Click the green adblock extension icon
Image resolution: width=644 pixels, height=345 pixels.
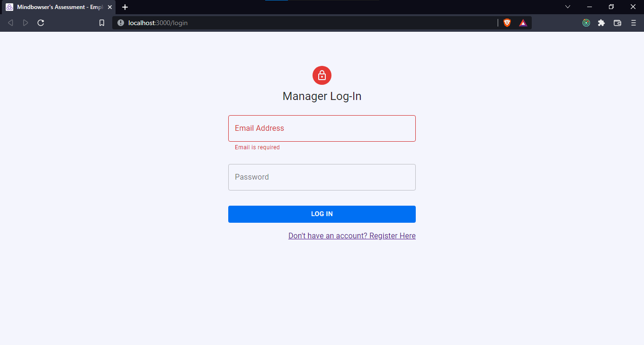point(586,22)
